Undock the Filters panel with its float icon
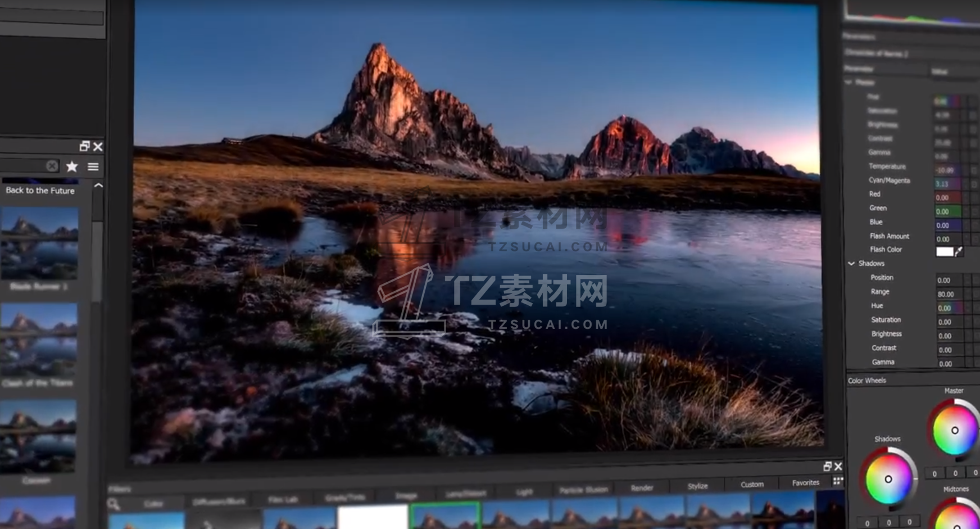Screen dimensions: 980x529 coord(827,466)
